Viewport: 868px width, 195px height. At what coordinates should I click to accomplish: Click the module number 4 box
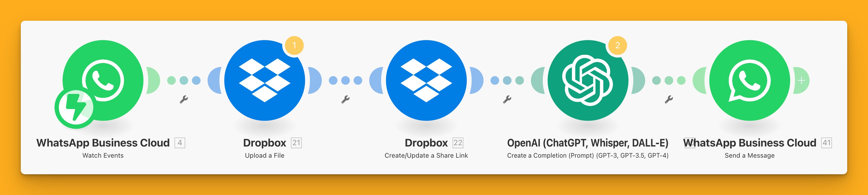179,143
